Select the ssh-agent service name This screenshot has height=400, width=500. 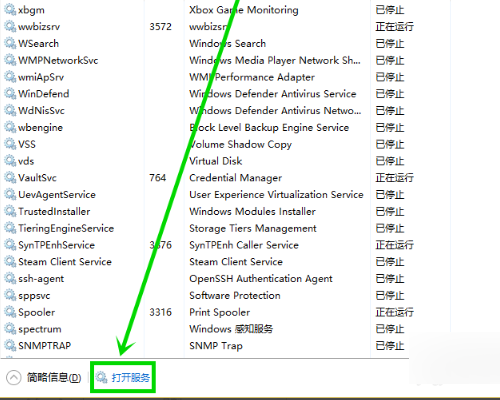pyautogui.click(x=41, y=279)
